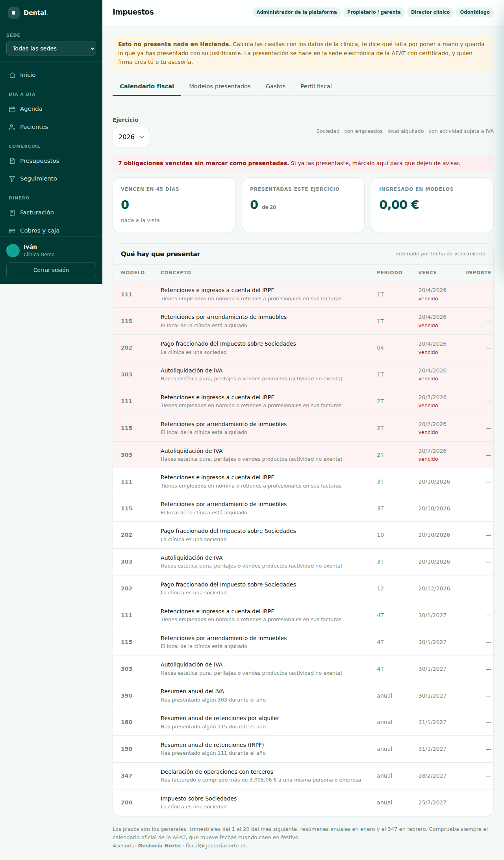
Task: Select the Propietario / gerente role
Action: (374, 12)
